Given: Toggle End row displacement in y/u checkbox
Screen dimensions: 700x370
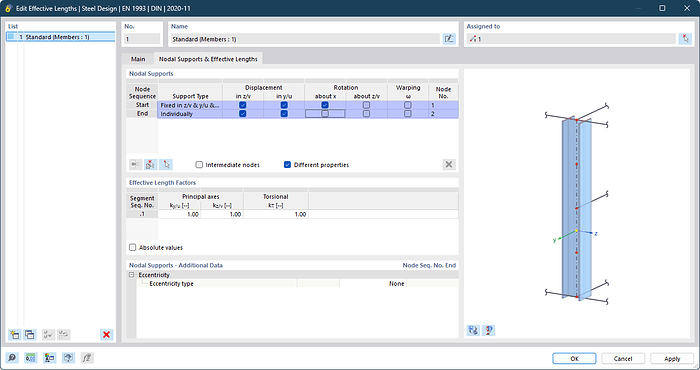Looking at the screenshot, I should (x=284, y=114).
